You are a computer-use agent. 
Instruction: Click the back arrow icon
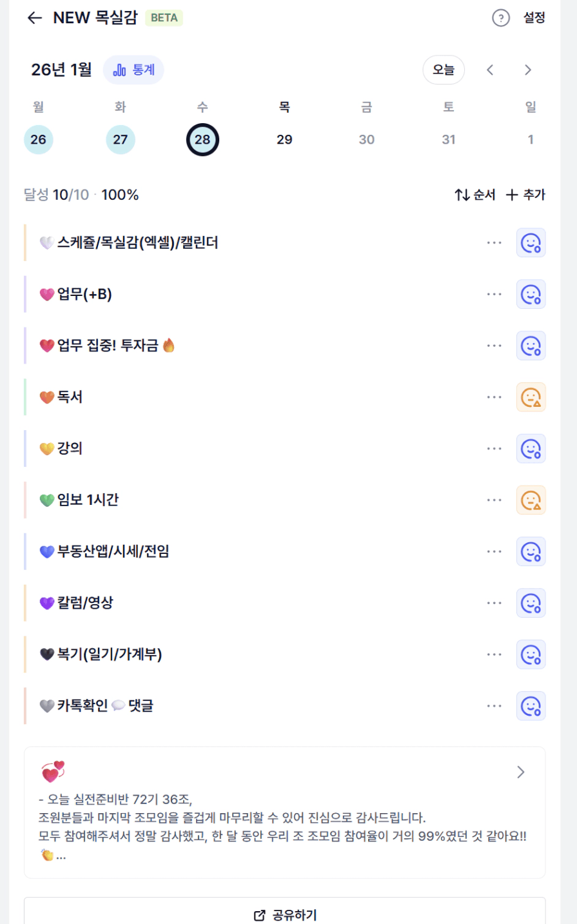point(35,18)
